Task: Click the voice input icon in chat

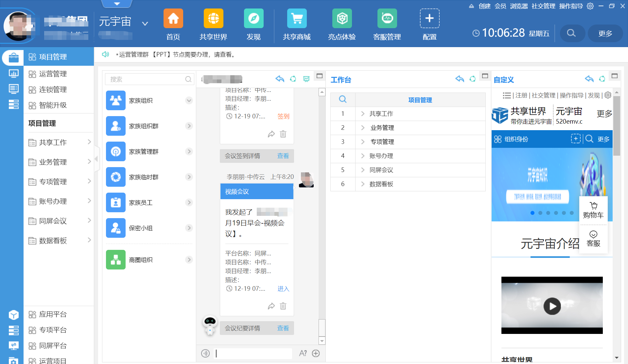Action: pyautogui.click(x=205, y=353)
